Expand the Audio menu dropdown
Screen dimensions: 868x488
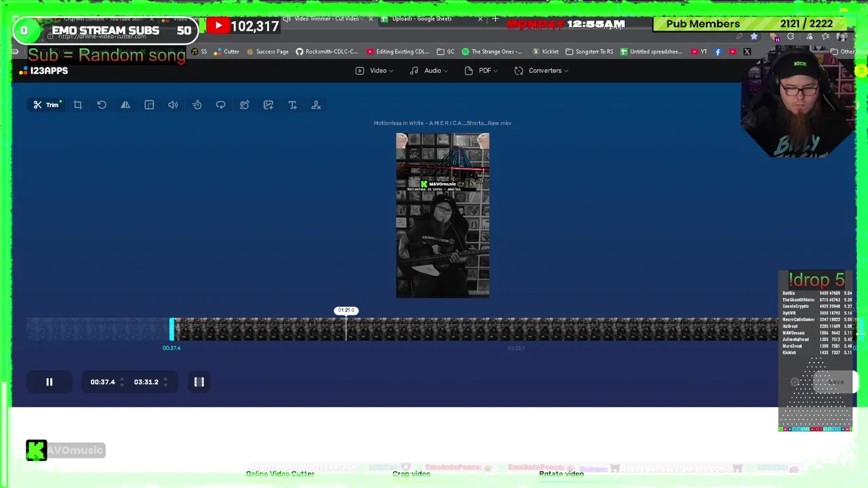tap(429, 70)
